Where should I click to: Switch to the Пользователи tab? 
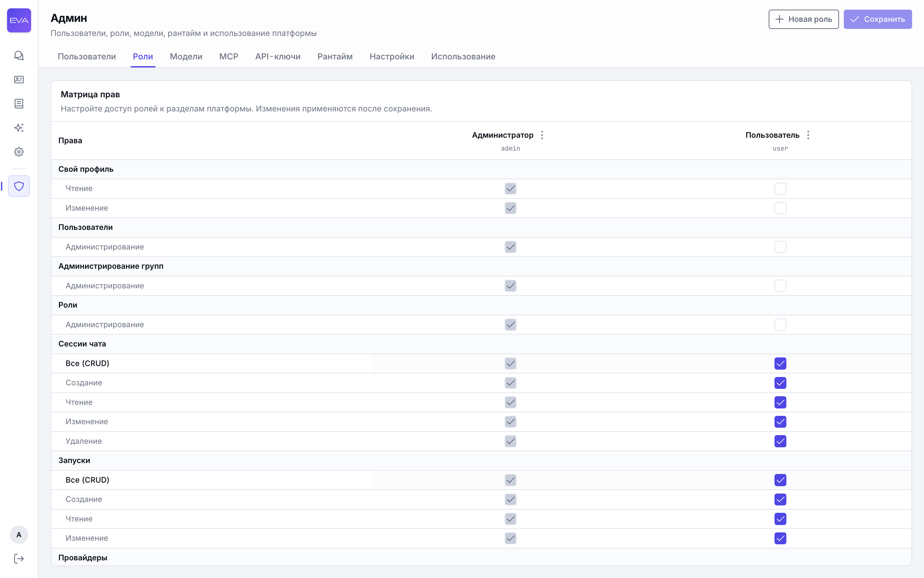coord(87,57)
